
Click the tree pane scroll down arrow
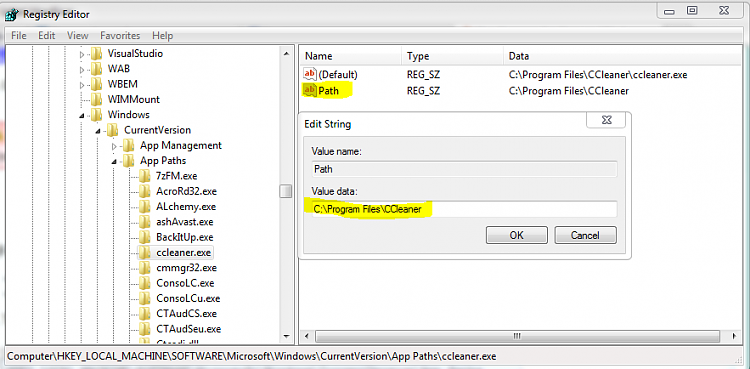(286, 335)
